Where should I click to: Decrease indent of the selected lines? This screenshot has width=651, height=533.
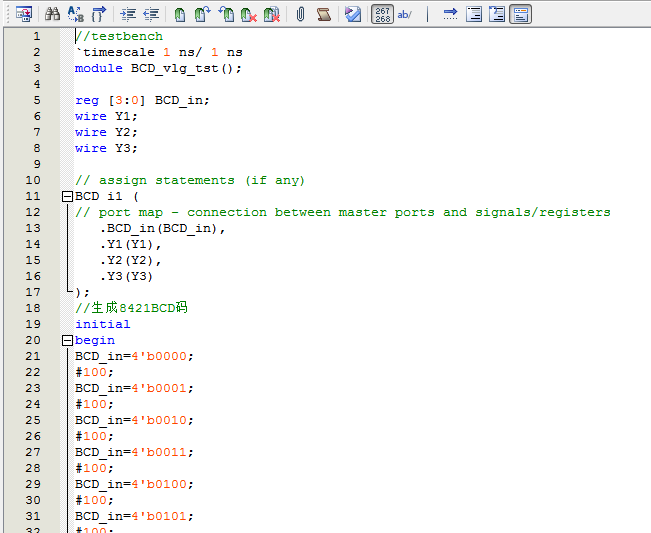coord(151,14)
